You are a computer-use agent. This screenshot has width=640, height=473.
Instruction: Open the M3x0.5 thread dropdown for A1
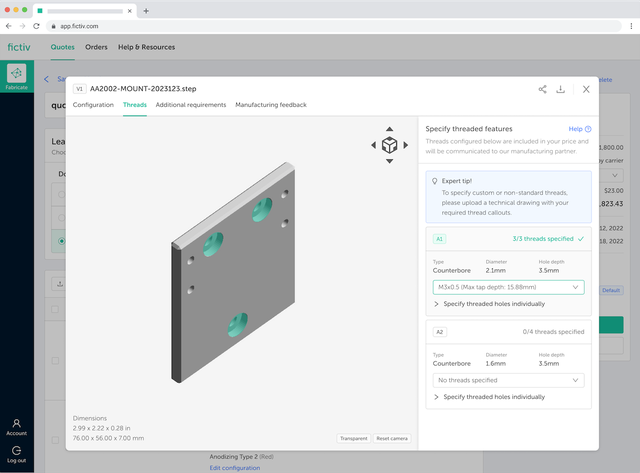(508, 287)
